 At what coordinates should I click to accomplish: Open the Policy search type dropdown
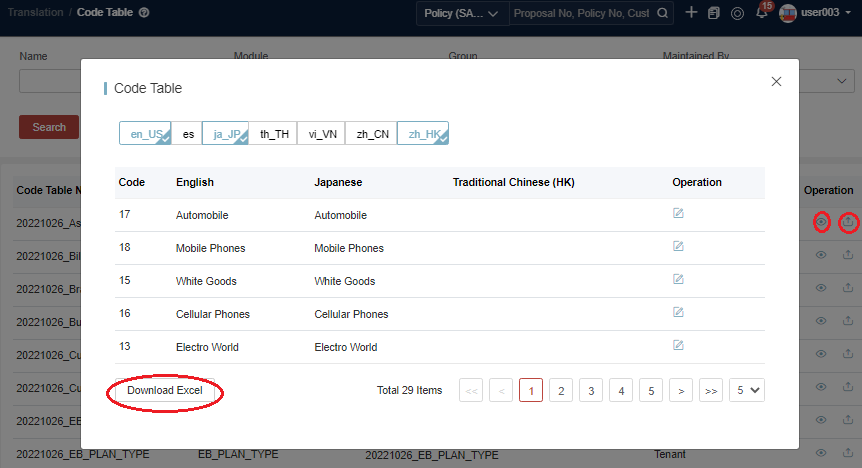(461, 13)
